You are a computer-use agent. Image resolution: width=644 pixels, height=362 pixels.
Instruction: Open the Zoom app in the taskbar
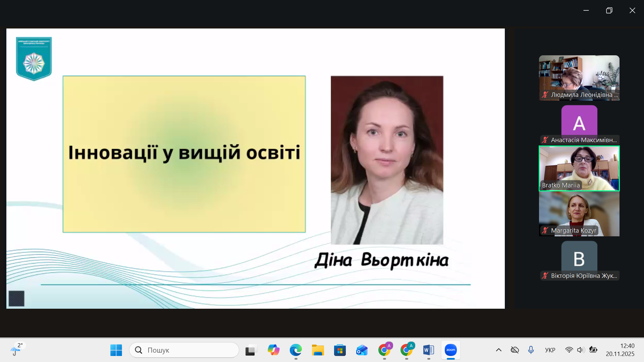pyautogui.click(x=450, y=350)
